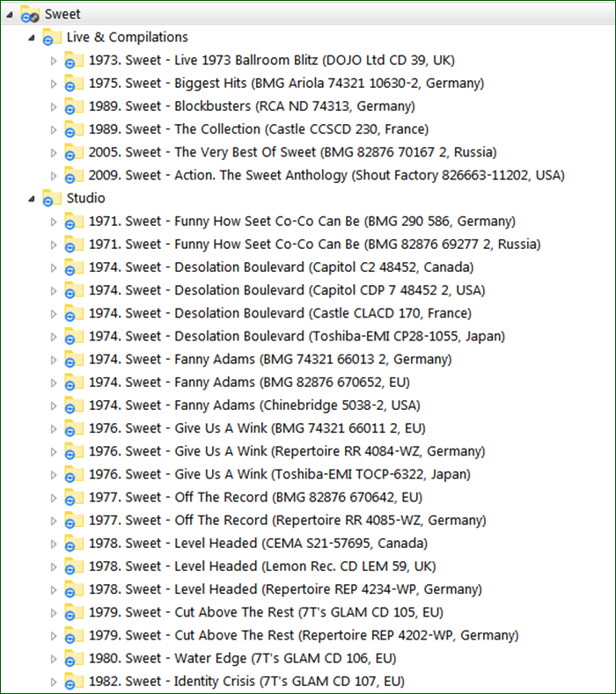The height and width of the screenshot is (694, 616).
Task: Click folder icon for Level Headed Repertoire REP 4234-WP
Action: pyautogui.click(x=74, y=589)
